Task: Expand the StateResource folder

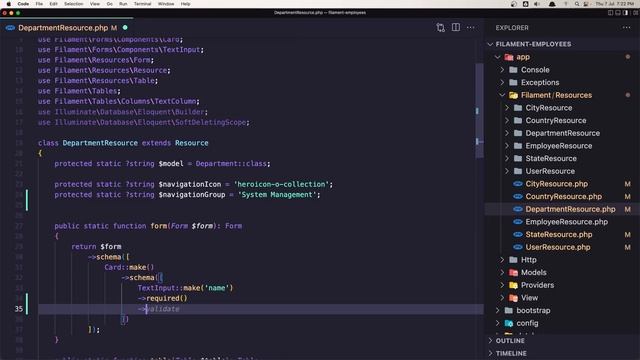Action: click(507, 158)
